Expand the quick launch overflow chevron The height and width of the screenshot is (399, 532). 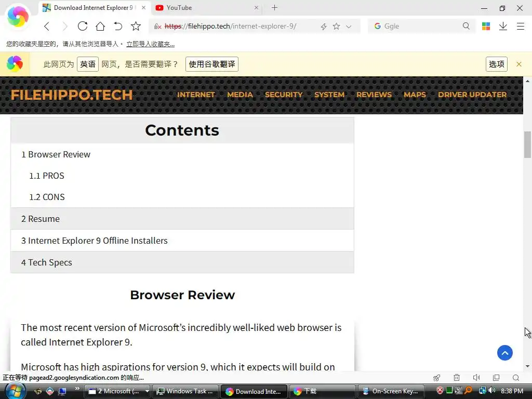tap(77, 389)
